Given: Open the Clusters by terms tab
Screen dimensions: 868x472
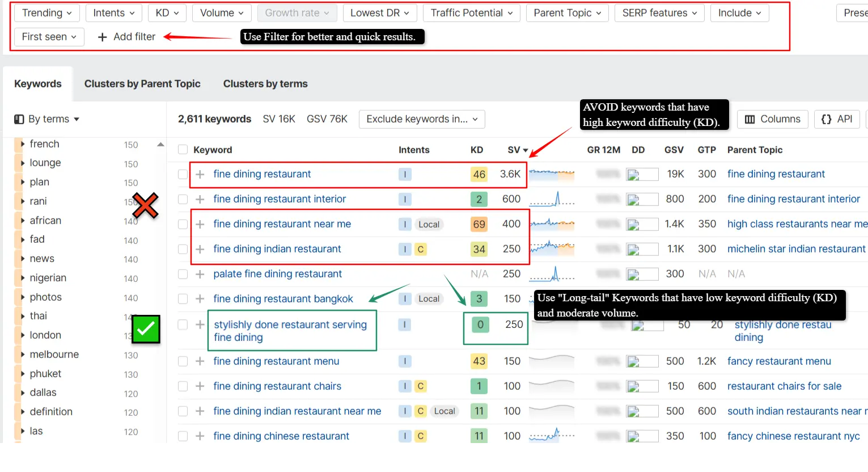Looking at the screenshot, I should pyautogui.click(x=265, y=84).
